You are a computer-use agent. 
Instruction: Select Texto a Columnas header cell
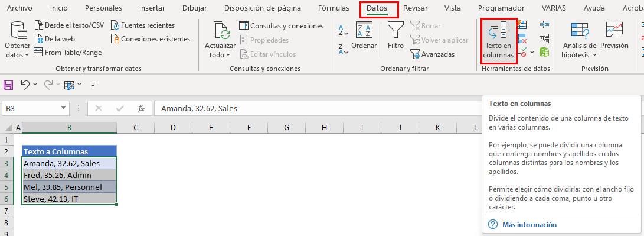pyautogui.click(x=70, y=151)
